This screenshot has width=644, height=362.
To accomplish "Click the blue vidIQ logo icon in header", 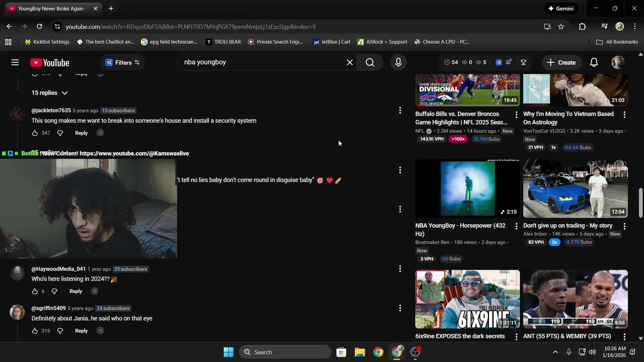I will pyautogui.click(x=499, y=62).
